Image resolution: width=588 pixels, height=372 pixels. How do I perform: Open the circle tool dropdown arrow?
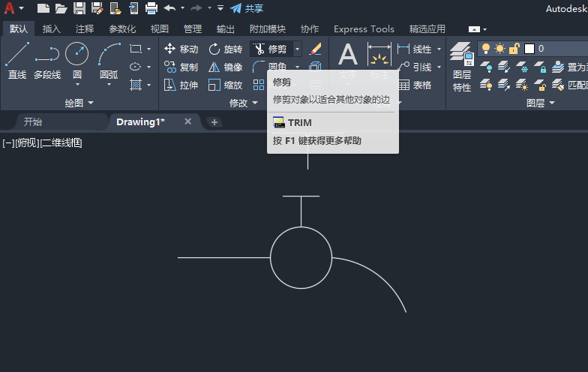(77, 84)
